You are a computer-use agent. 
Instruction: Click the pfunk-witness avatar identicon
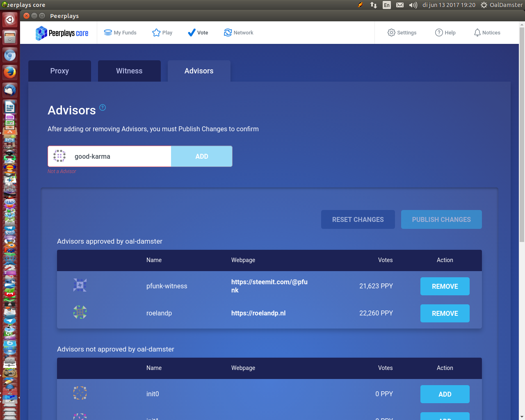[x=80, y=285]
